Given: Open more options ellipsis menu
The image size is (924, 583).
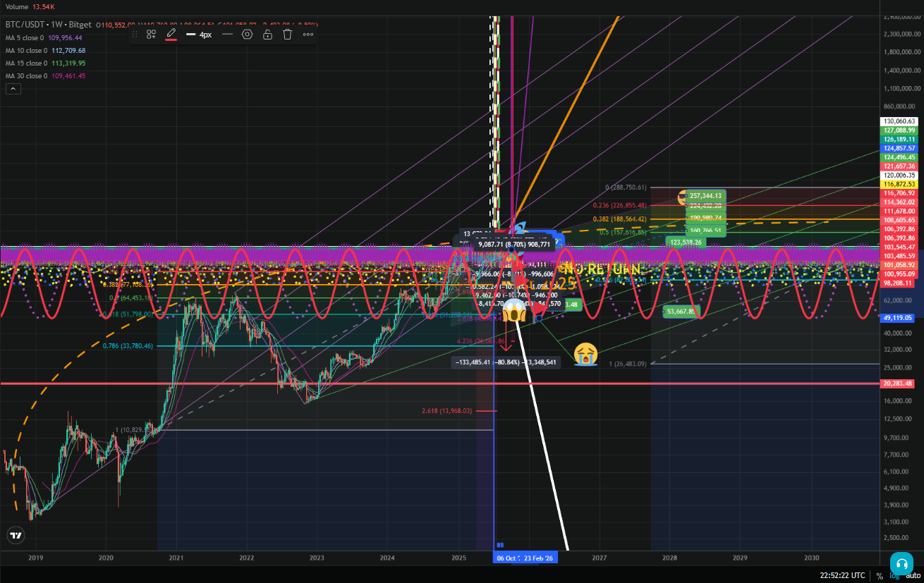Looking at the screenshot, I should pyautogui.click(x=308, y=34).
